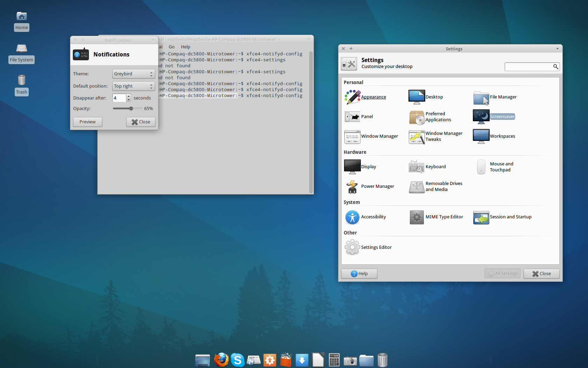Open the Default position dropdown

(x=133, y=86)
